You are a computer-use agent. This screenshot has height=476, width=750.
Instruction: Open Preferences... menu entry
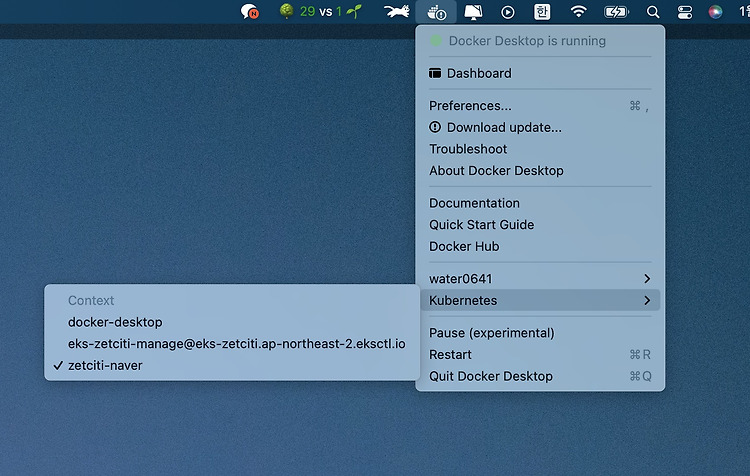coord(540,106)
